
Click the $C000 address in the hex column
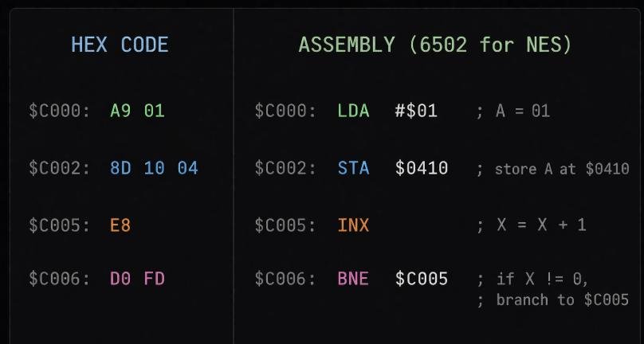(x=60, y=111)
